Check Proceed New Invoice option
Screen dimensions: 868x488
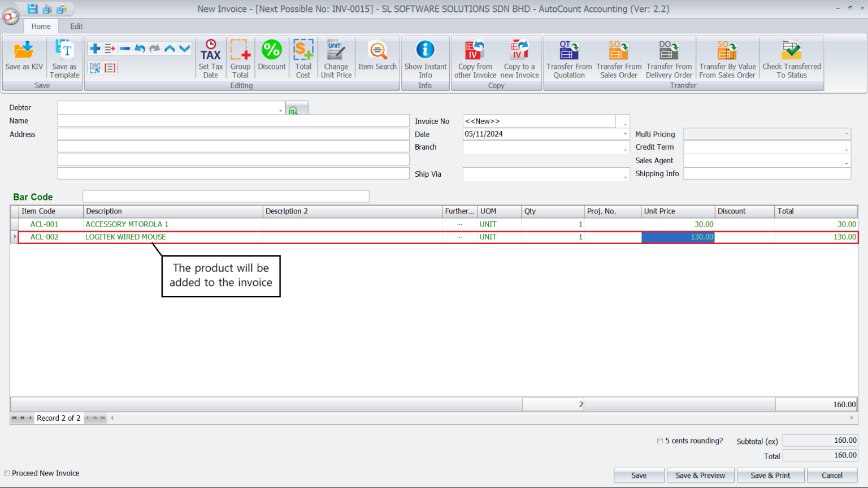6,473
